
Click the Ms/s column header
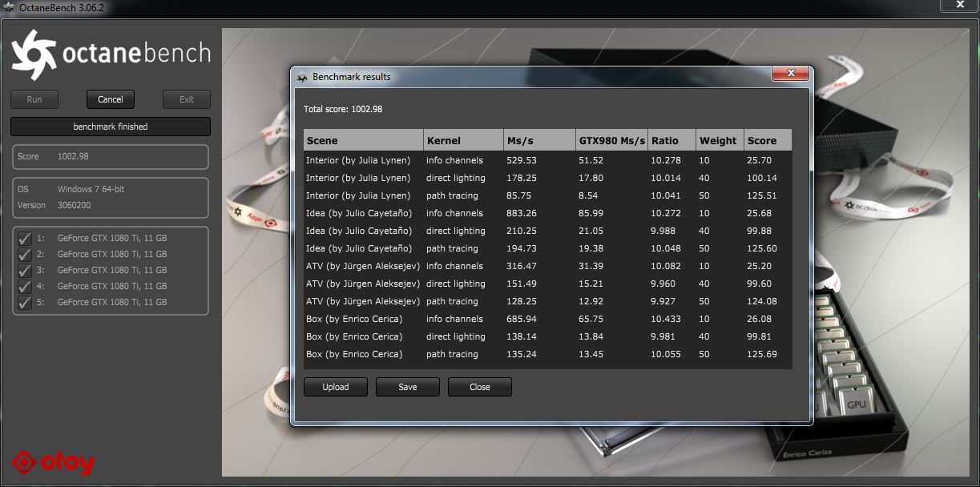point(539,140)
